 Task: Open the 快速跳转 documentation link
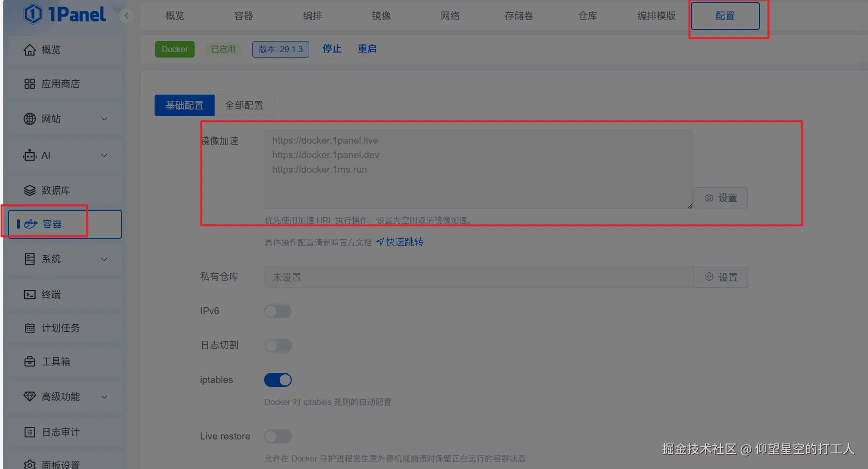pos(400,242)
